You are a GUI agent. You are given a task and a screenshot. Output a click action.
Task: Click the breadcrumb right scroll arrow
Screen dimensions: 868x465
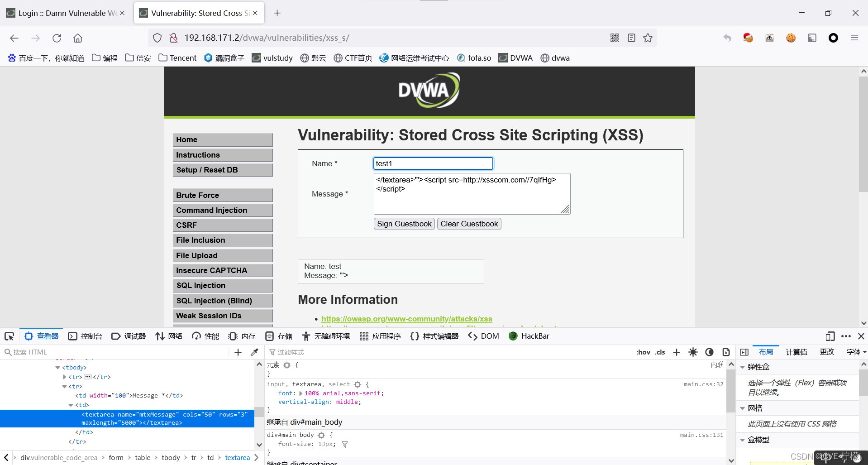[x=256, y=458]
